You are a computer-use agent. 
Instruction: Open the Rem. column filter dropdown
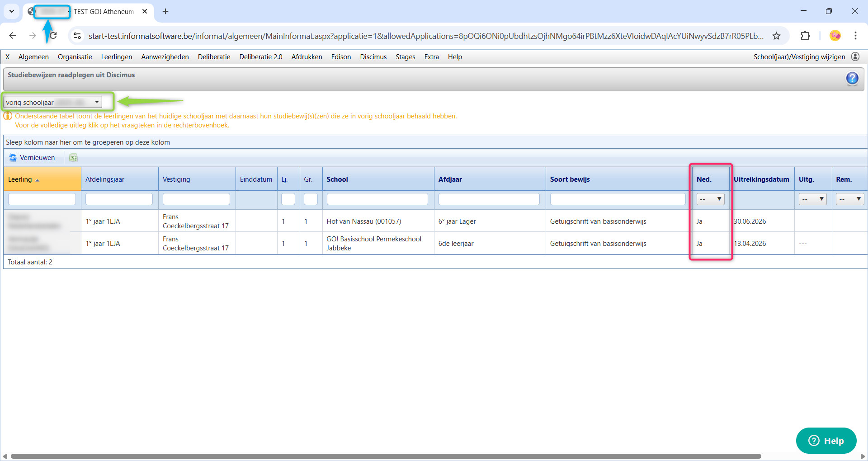click(x=849, y=199)
